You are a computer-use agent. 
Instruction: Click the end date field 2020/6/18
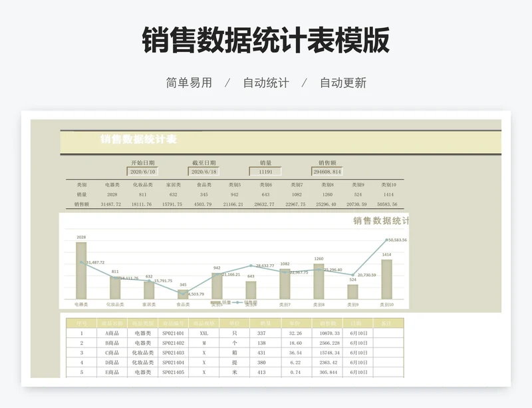click(203, 172)
